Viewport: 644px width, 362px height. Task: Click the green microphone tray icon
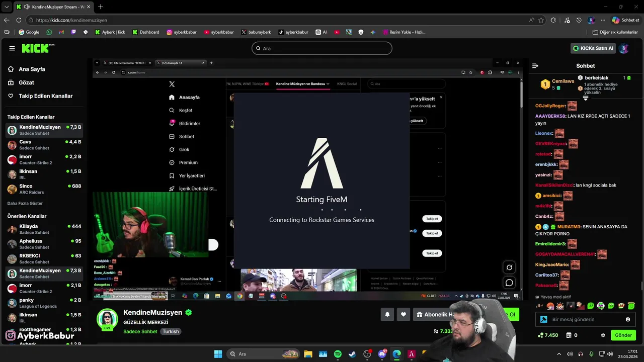point(591,354)
